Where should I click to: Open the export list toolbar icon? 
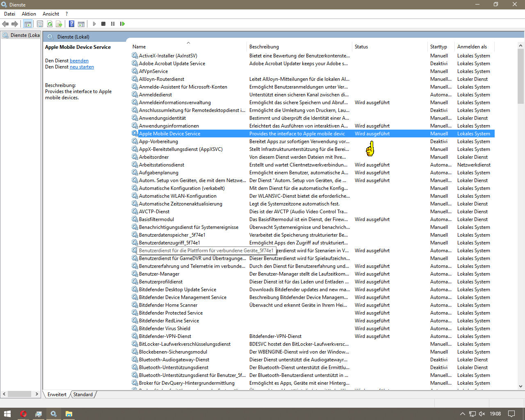[59, 24]
